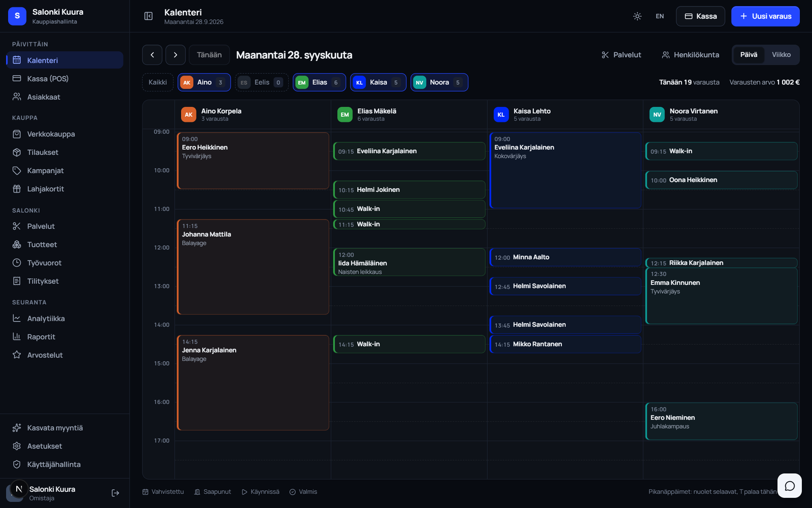
Task: Click the NV avatar in Noora Virtanen's column header
Action: [x=657, y=115]
